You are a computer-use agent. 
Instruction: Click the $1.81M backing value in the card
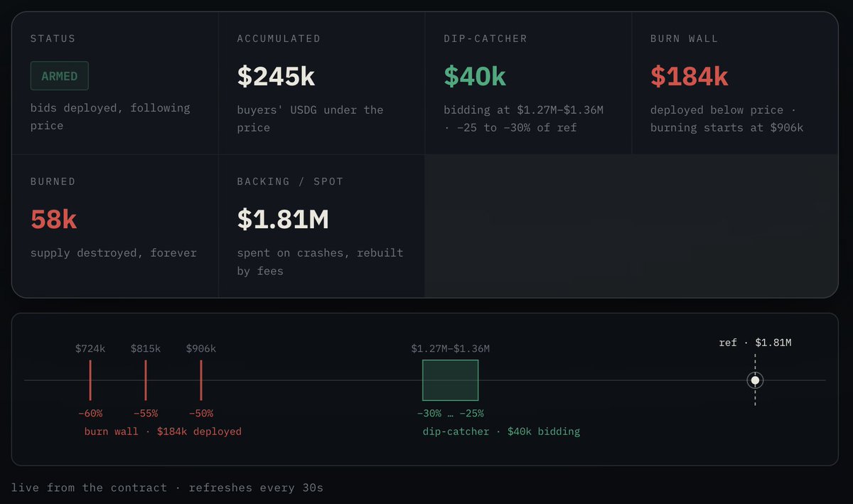(283, 220)
